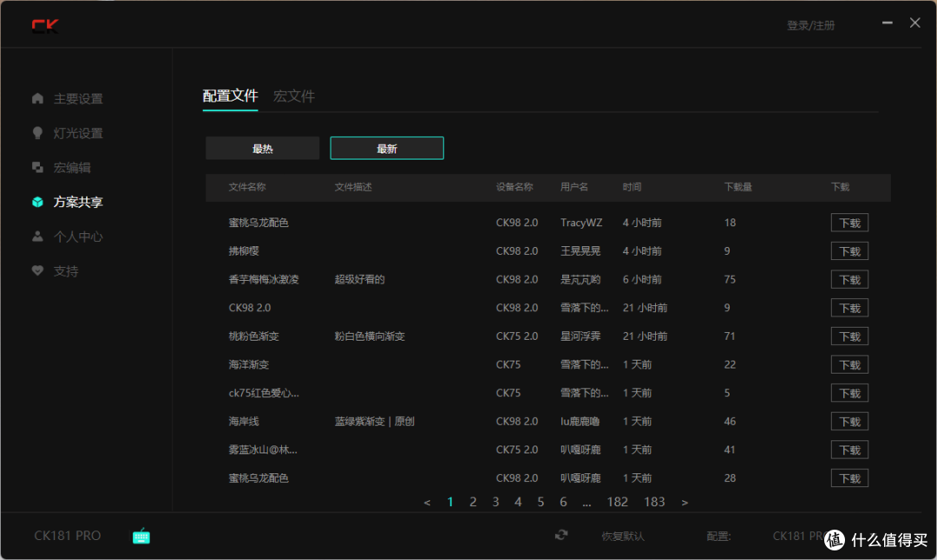Click the support heart icon
The height and width of the screenshot is (560, 937).
(x=37, y=270)
